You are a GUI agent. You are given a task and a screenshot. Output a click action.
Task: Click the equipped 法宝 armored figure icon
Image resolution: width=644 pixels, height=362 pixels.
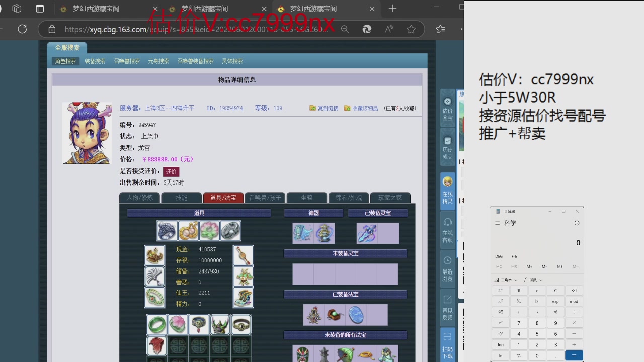click(313, 315)
